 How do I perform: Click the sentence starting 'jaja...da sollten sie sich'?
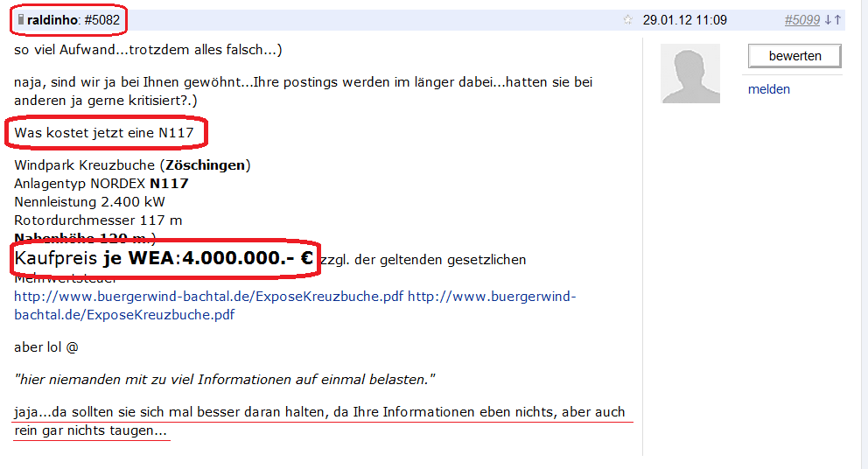tap(319, 421)
